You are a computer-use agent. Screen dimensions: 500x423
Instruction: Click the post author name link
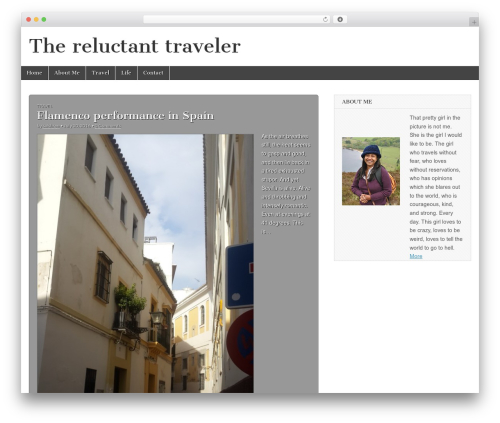coord(51,126)
